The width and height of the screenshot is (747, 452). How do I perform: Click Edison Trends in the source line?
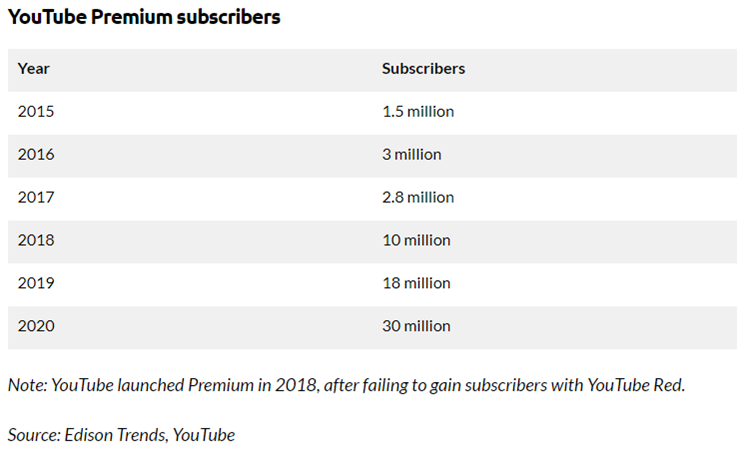pos(116,435)
